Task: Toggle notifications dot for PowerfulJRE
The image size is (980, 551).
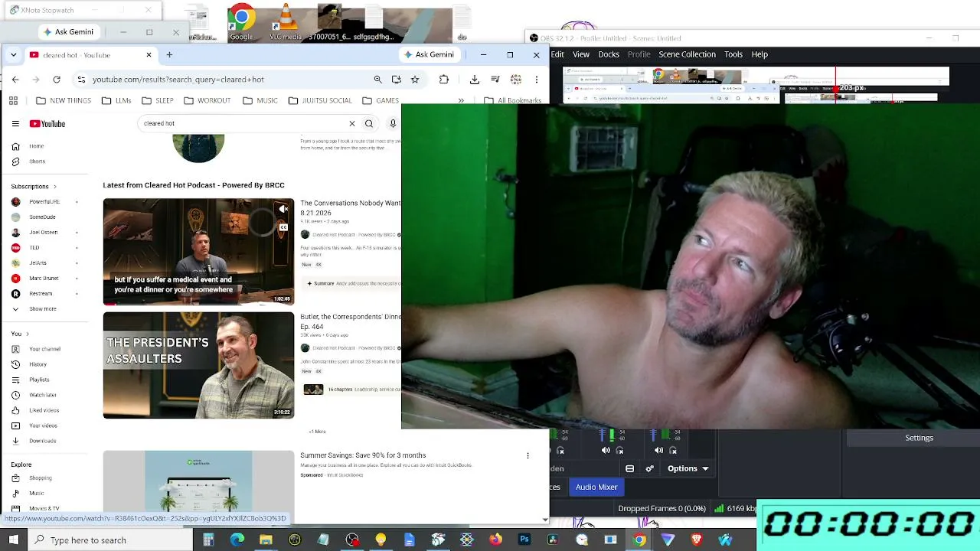Action: (77, 202)
